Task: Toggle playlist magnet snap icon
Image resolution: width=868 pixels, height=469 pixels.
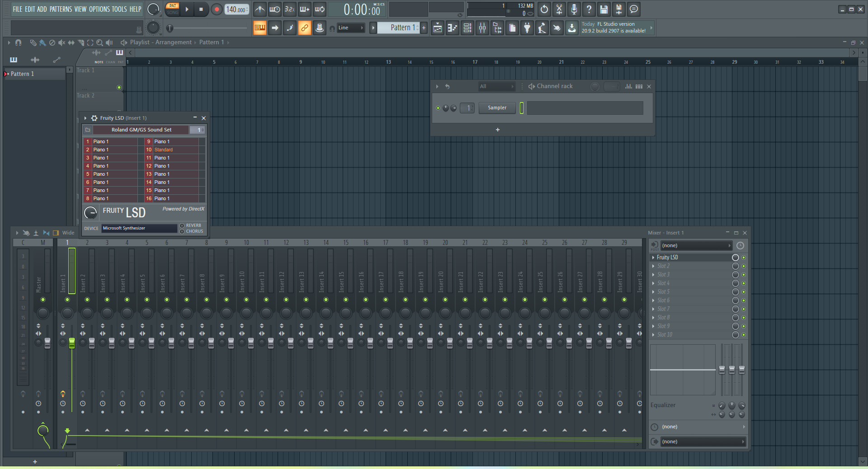Action: [x=18, y=42]
